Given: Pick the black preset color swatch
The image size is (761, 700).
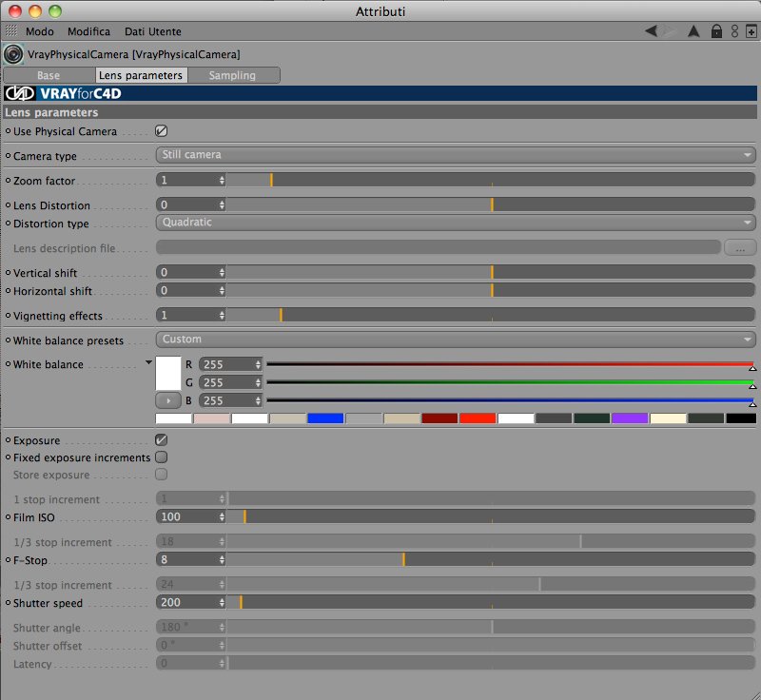Looking at the screenshot, I should (x=741, y=418).
